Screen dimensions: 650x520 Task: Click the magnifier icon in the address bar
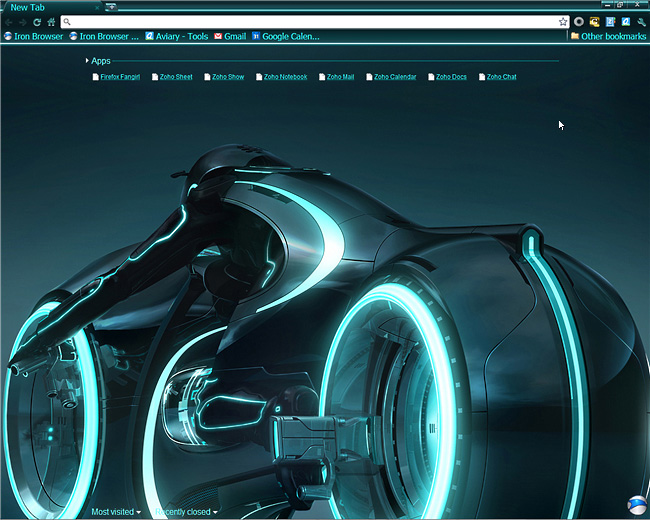tap(67, 22)
